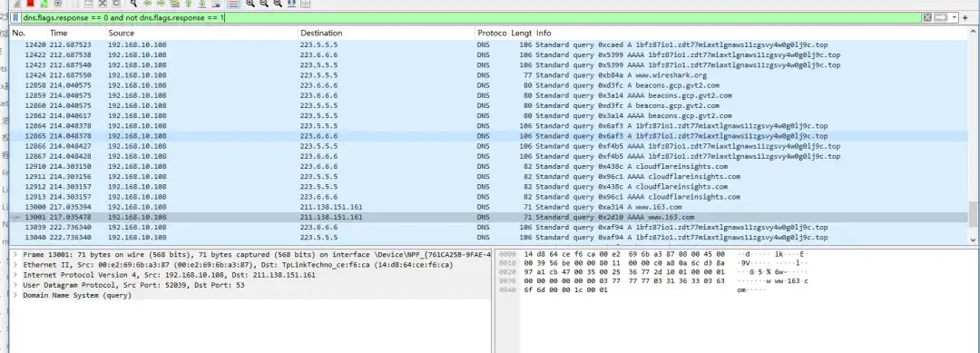Open display filter bookmarks icon
Screen dimensions: 980x353
pyautogui.click(x=15, y=18)
